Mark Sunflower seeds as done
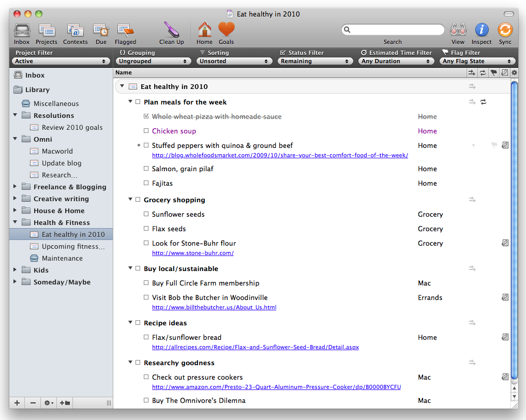 [146, 214]
